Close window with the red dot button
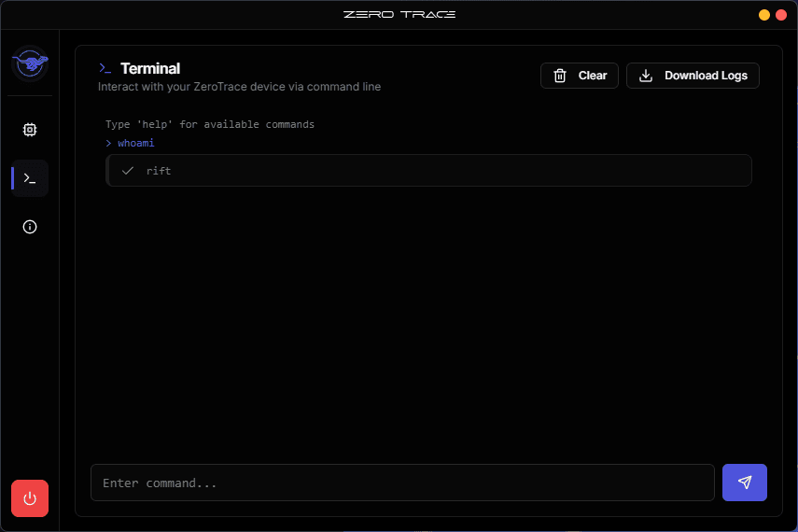 [x=781, y=15]
